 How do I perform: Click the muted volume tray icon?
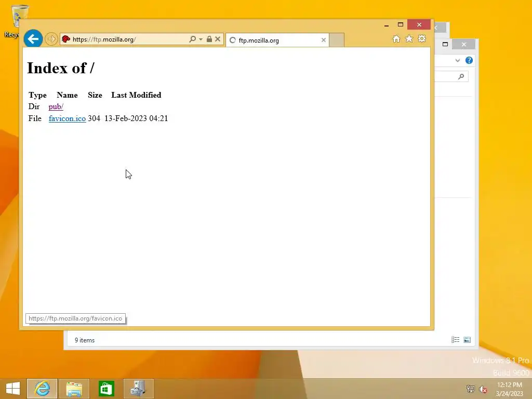[x=483, y=389]
